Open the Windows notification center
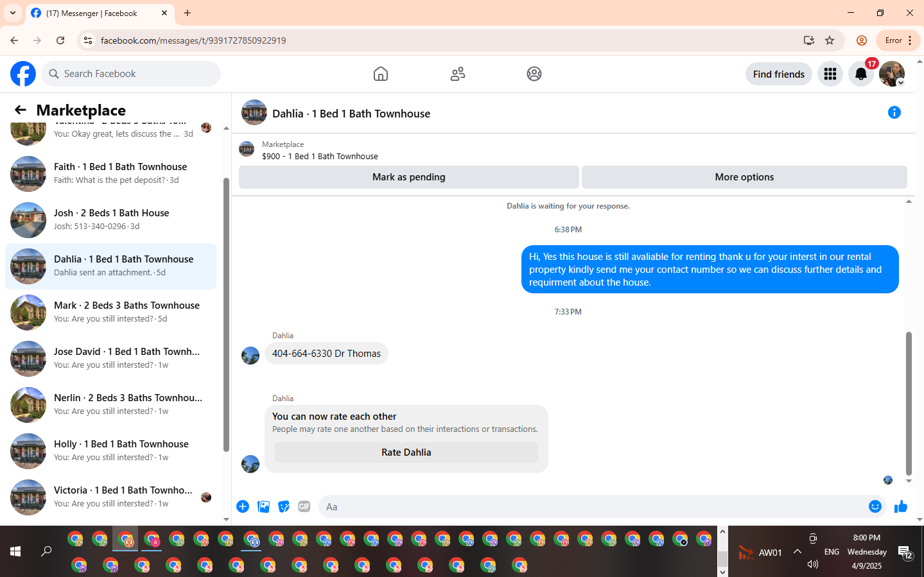Image resolution: width=924 pixels, height=577 pixels. tap(905, 552)
